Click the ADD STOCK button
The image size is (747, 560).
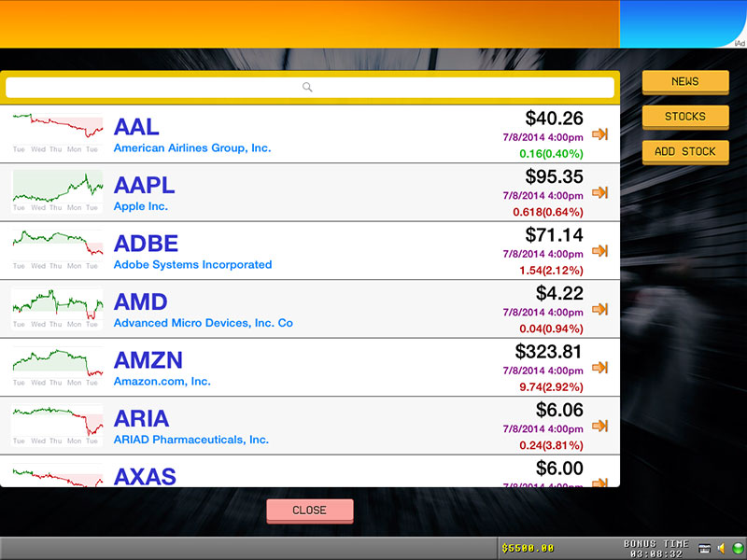coord(685,152)
